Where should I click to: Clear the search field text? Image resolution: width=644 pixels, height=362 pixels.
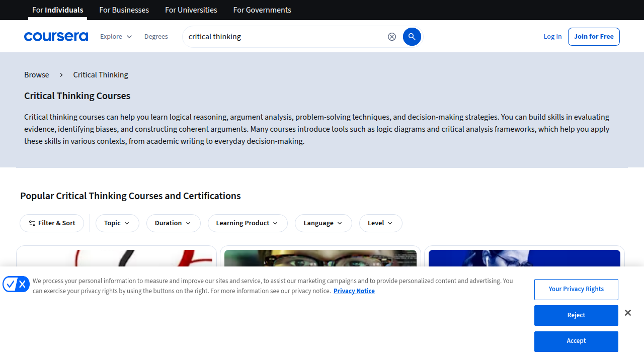coord(392,37)
